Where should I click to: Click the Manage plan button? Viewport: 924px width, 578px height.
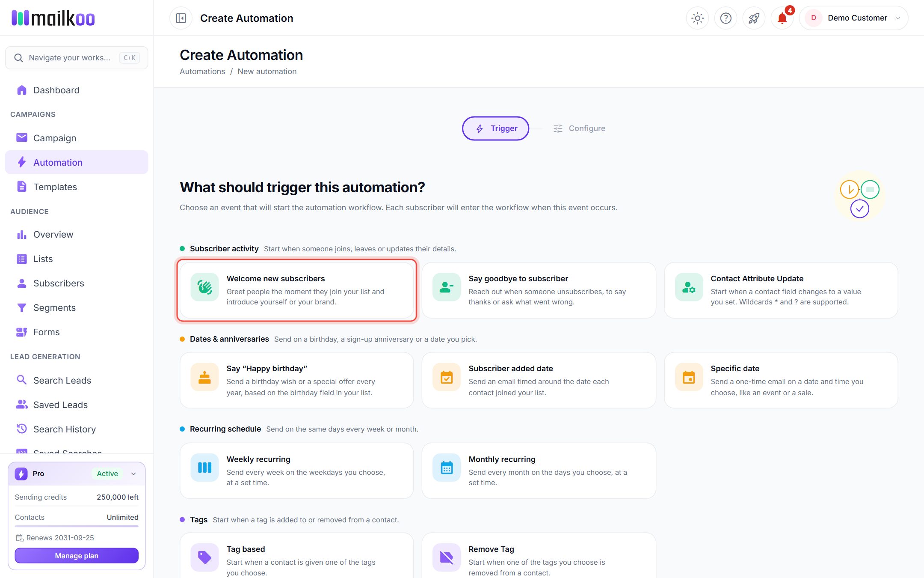(77, 556)
